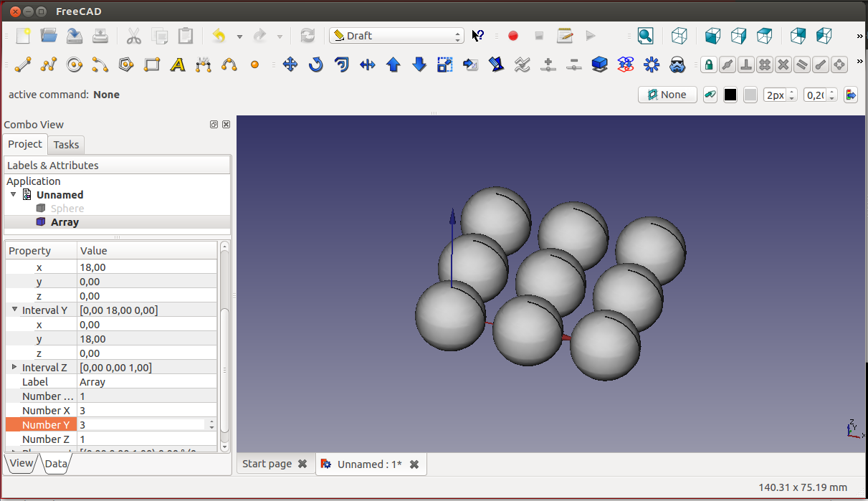Select the Draft Rectangle tool
This screenshot has height=501, width=868.
(x=152, y=65)
